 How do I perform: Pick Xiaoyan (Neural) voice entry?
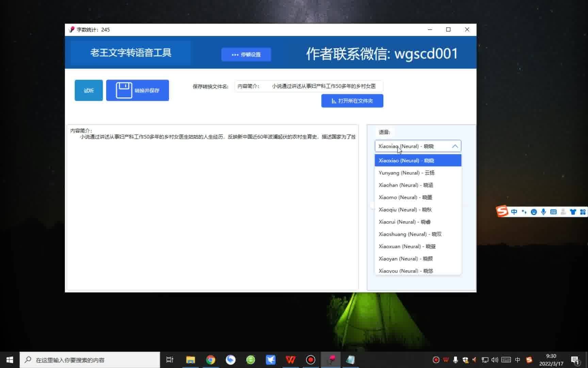click(405, 259)
